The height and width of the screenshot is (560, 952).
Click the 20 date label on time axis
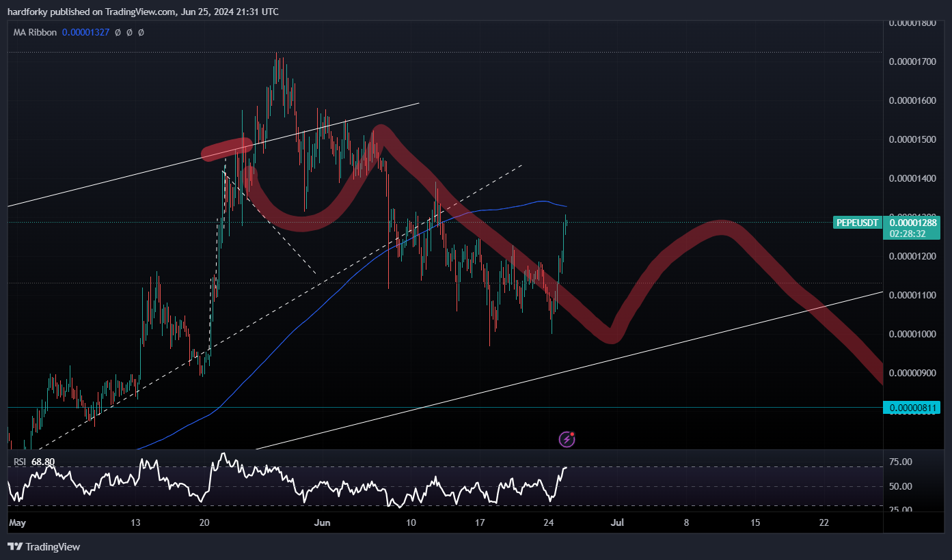point(204,523)
